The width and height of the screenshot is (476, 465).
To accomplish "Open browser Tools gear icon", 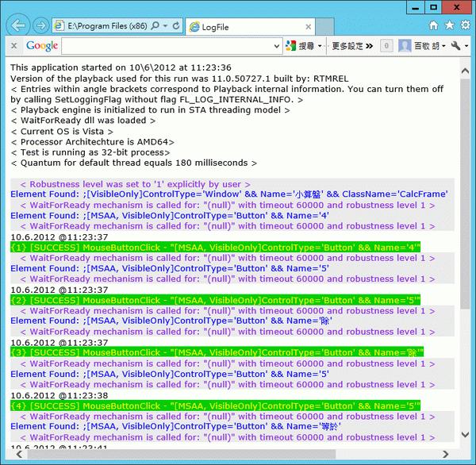I will (465, 25).
